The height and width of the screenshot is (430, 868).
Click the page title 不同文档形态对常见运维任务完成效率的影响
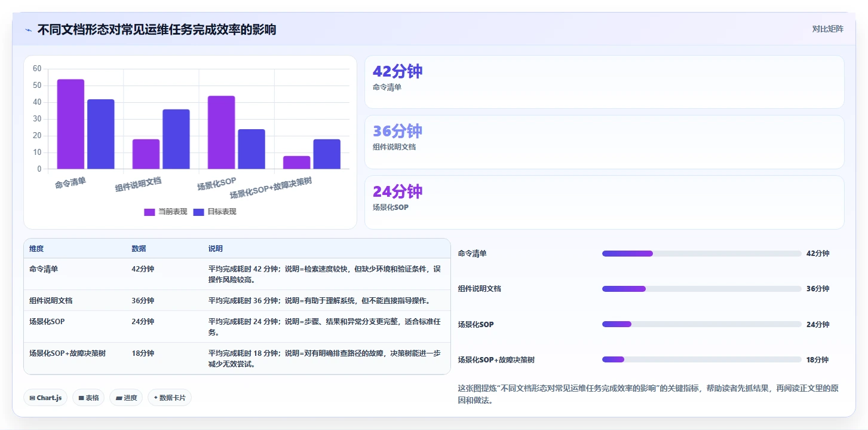[x=157, y=29]
